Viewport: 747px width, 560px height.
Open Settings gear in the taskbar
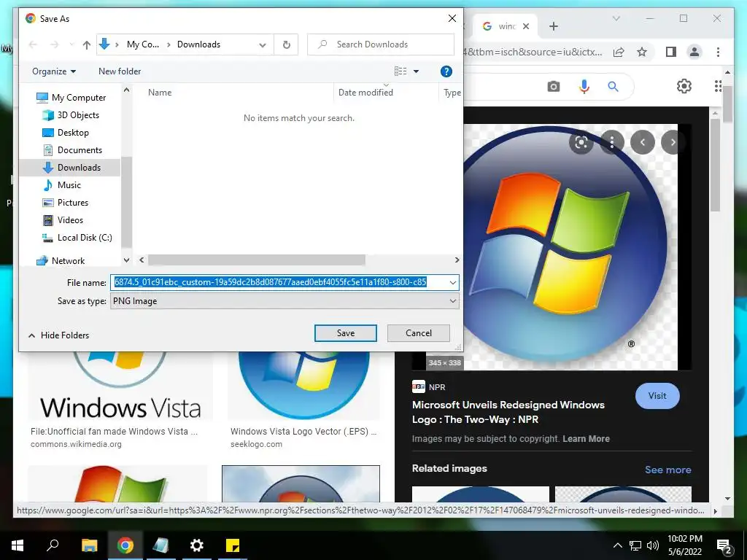click(x=196, y=545)
